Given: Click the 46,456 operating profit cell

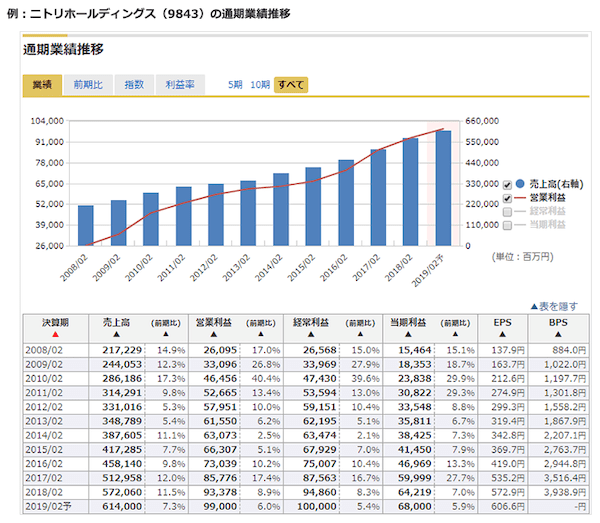Looking at the screenshot, I should [x=220, y=379].
